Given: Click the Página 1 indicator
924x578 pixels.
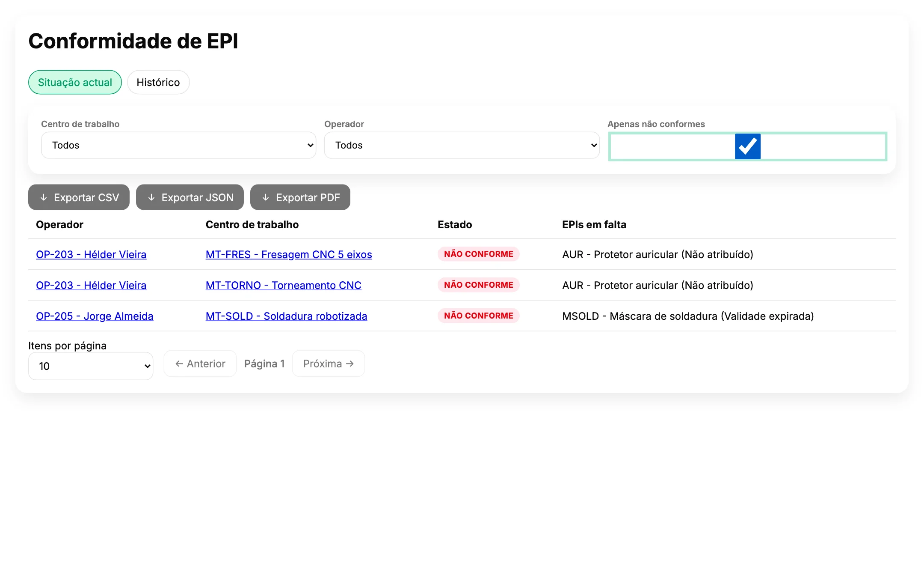Looking at the screenshot, I should tap(264, 363).
